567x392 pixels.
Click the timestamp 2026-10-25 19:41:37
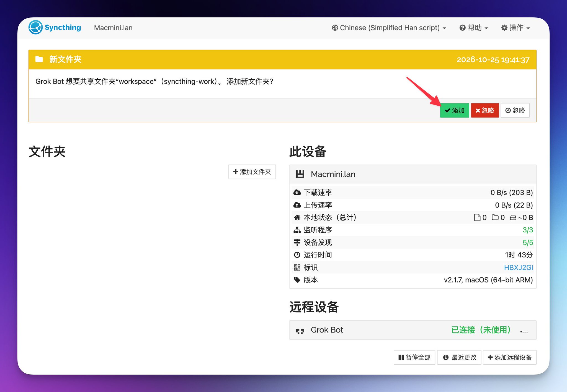click(x=493, y=60)
